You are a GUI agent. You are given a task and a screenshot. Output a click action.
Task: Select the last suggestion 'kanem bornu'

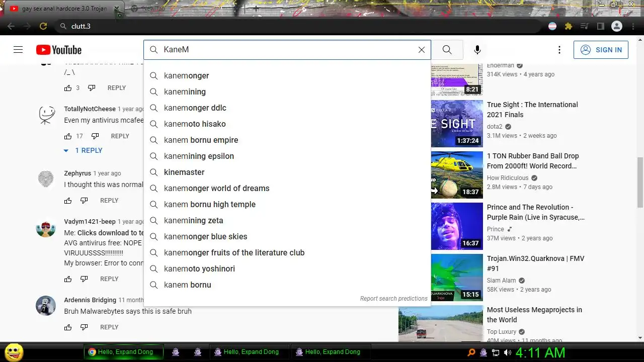click(x=287, y=285)
